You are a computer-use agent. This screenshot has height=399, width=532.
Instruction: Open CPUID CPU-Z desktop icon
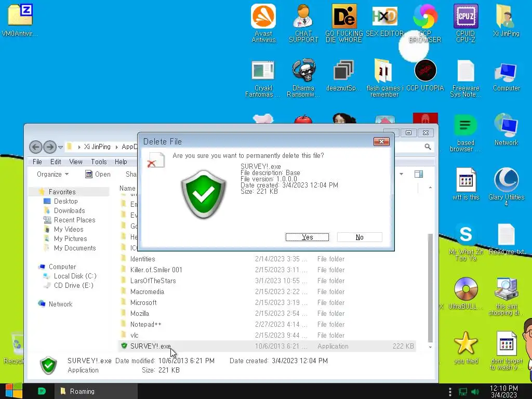465,23
